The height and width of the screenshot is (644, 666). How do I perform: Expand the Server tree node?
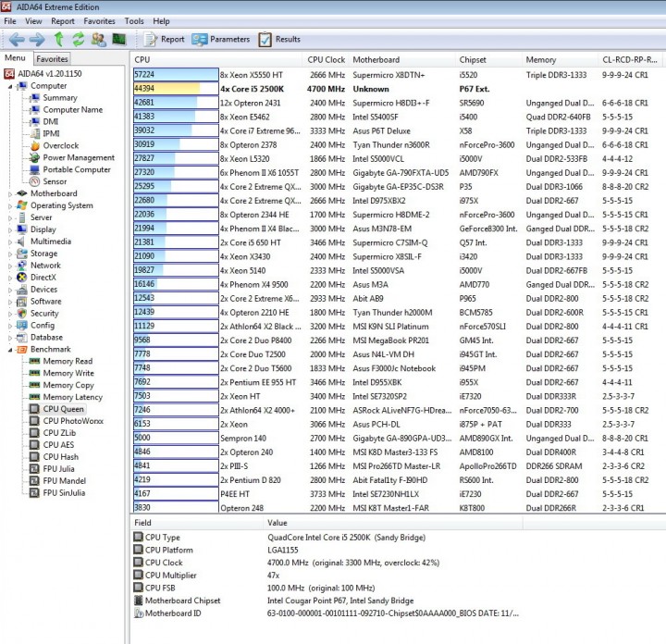point(10,217)
